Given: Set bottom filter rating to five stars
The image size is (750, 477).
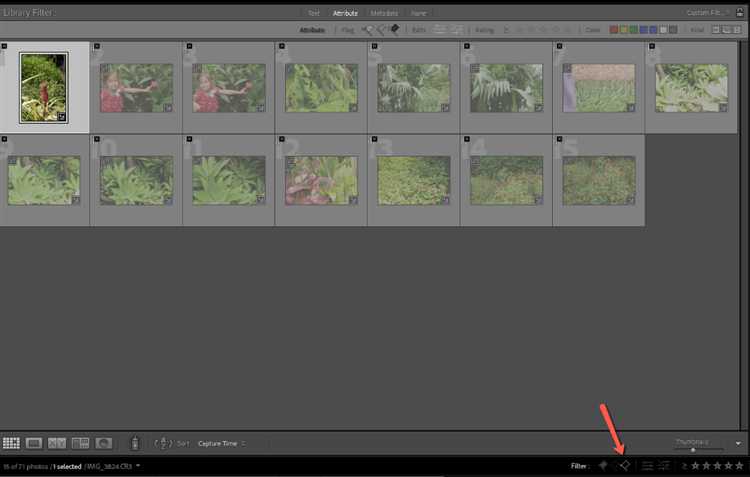Looking at the screenshot, I should coord(739,466).
